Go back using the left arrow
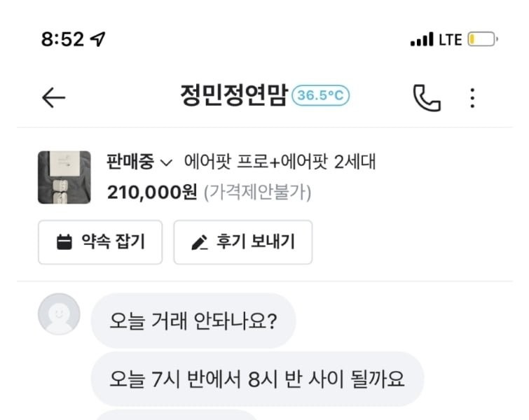 53,98
